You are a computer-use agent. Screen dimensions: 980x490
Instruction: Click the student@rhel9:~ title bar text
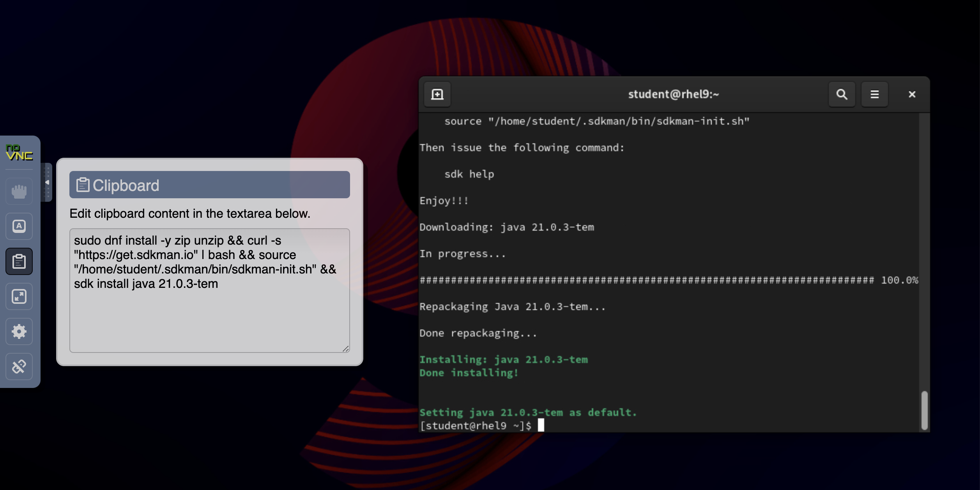pyautogui.click(x=674, y=94)
